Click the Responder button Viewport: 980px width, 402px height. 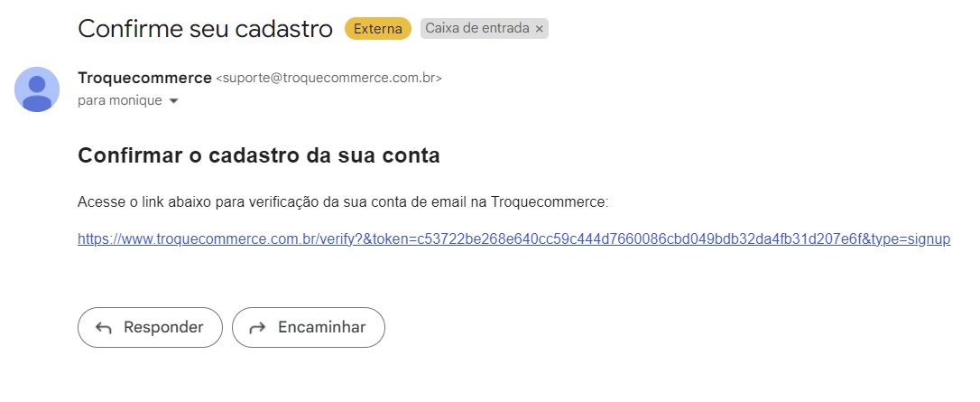pyautogui.click(x=150, y=328)
